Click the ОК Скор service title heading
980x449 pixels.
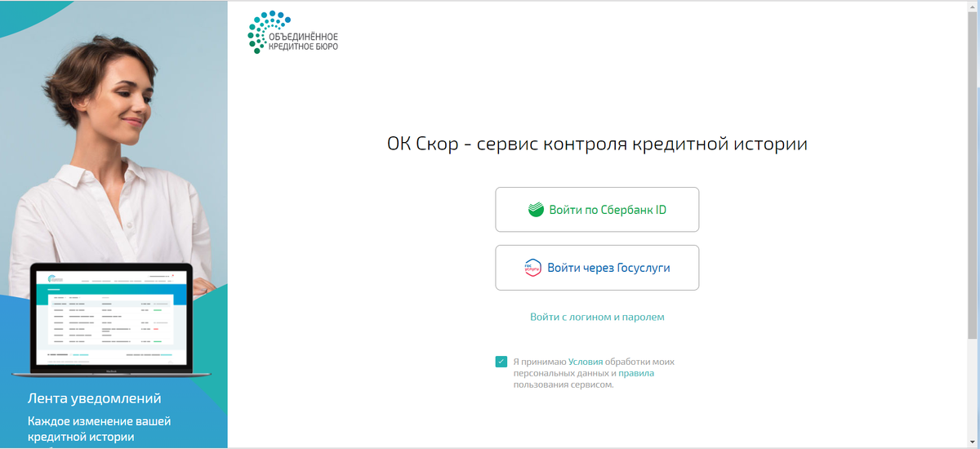coord(597,144)
